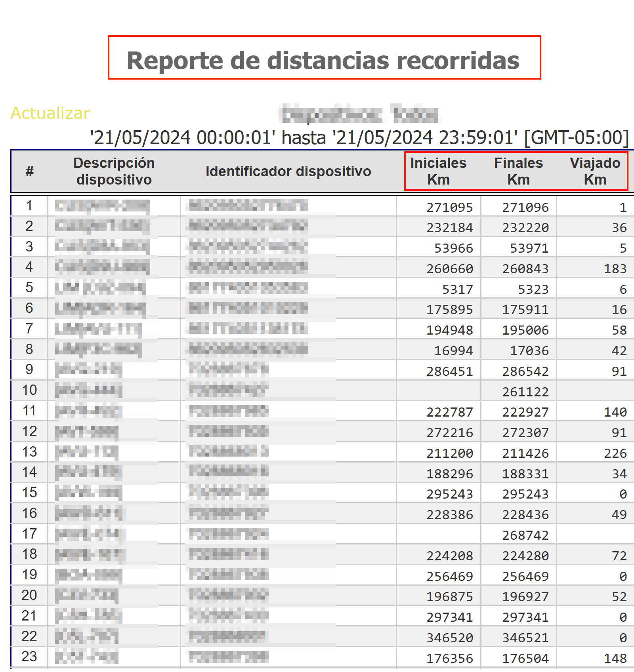
Task: Click initial km value 232184
Action: click(449, 228)
